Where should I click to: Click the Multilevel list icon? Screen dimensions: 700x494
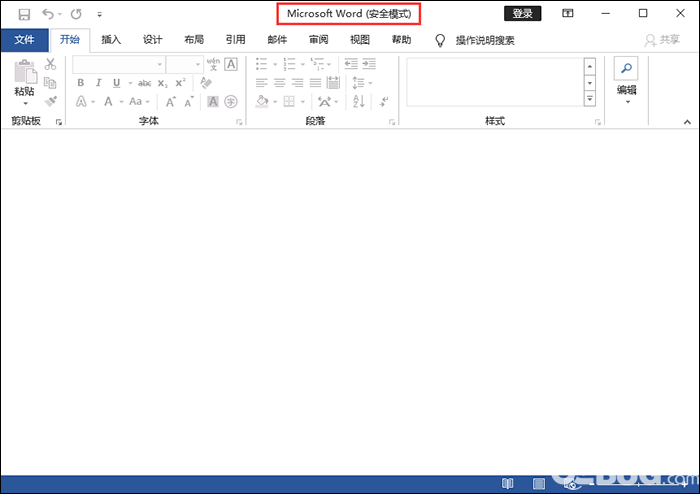click(317, 64)
